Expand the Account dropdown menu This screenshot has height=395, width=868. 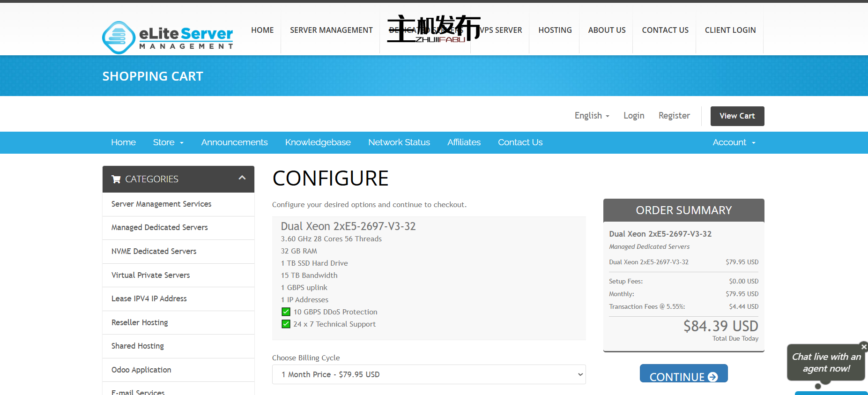(x=734, y=142)
